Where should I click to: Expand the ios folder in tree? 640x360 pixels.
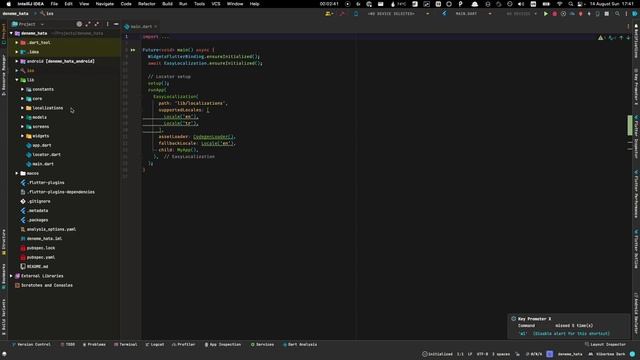(17, 71)
